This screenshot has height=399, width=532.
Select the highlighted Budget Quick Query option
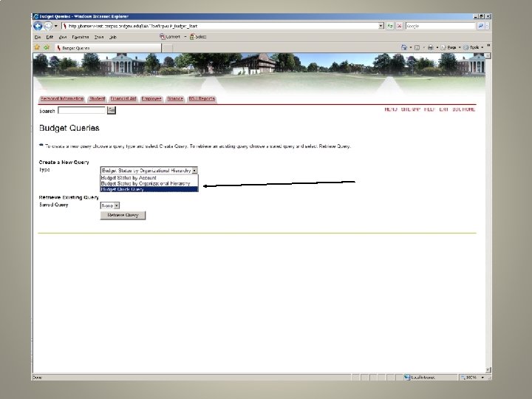pyautogui.click(x=149, y=189)
